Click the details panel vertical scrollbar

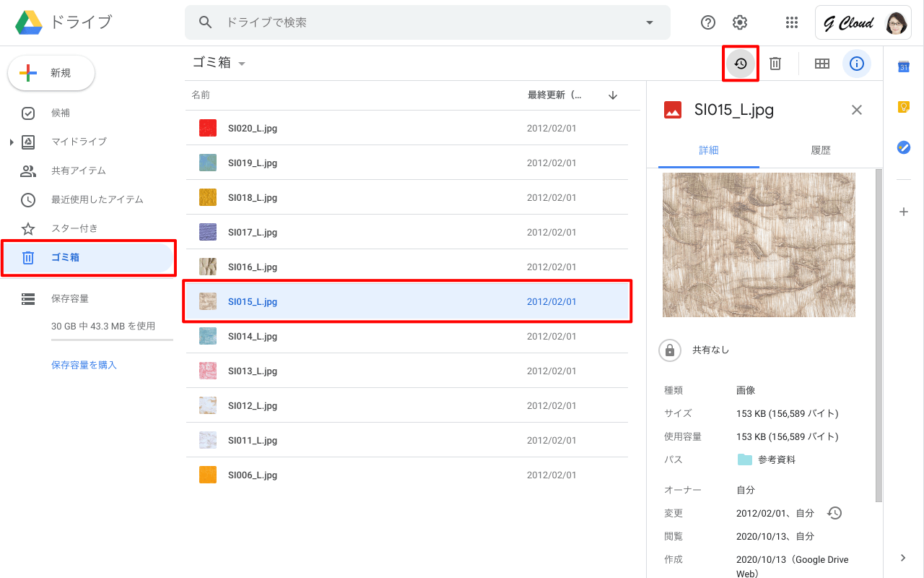click(879, 335)
